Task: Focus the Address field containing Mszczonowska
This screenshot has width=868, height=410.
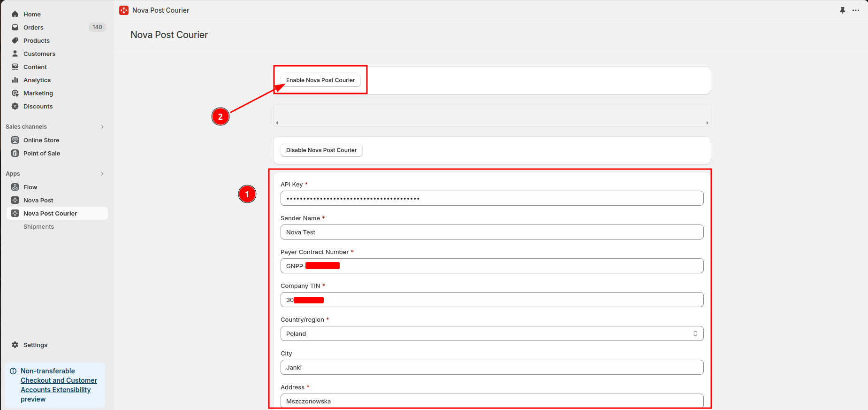Action: pyautogui.click(x=492, y=401)
